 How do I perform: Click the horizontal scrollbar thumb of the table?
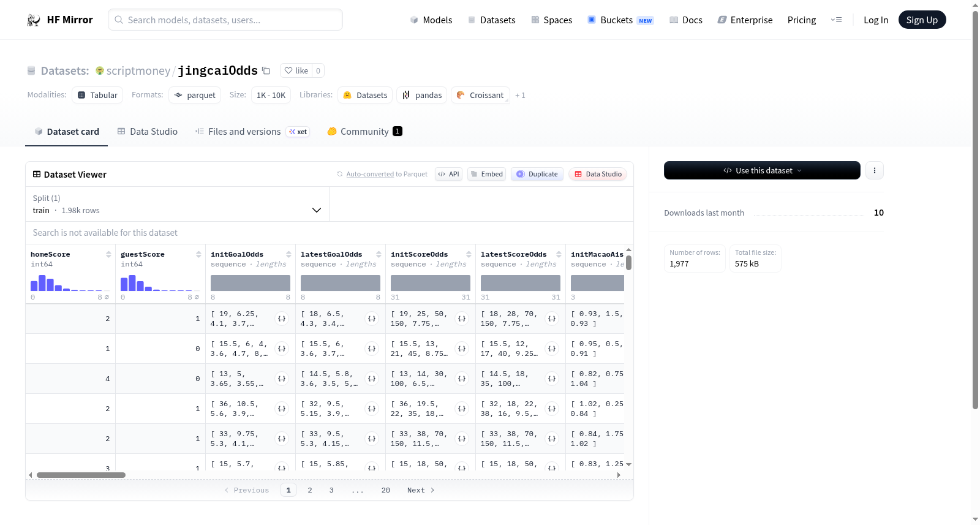point(81,475)
